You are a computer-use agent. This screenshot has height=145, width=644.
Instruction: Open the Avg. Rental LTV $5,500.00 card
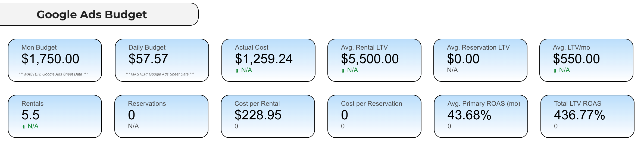tap(374, 60)
